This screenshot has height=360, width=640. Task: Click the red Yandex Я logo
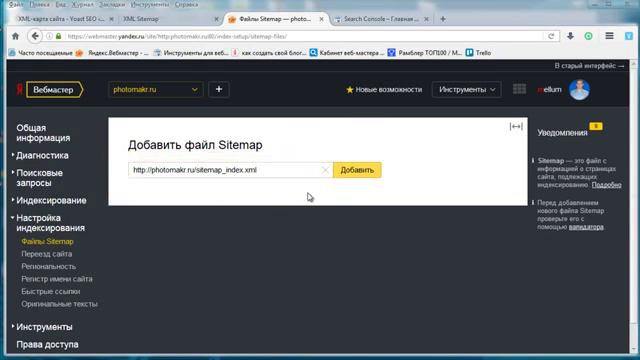[19, 89]
